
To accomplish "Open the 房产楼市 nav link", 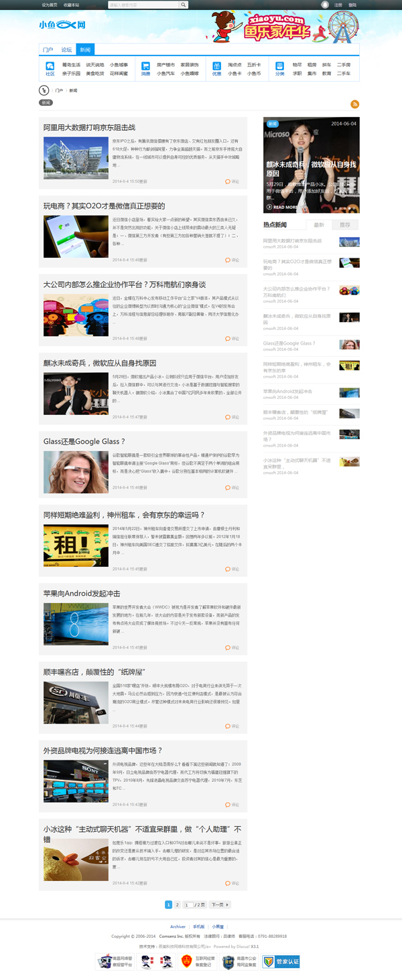I will (x=165, y=65).
